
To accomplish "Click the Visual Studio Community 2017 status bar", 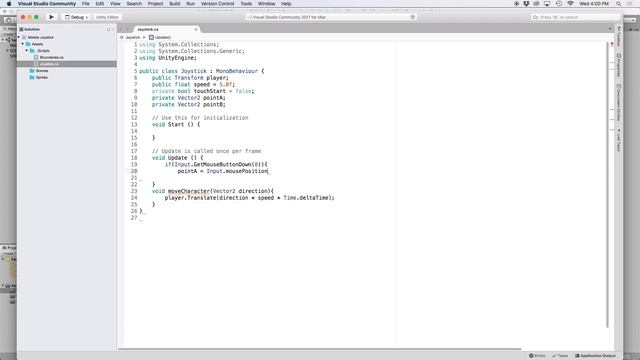I will pos(331,17).
